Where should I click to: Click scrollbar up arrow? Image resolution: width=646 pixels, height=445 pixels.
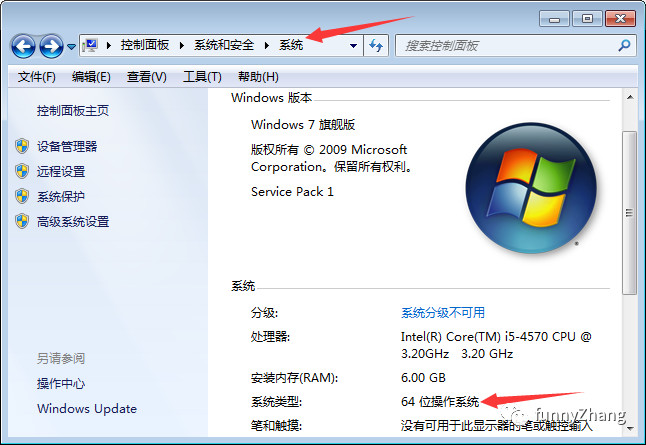point(630,98)
